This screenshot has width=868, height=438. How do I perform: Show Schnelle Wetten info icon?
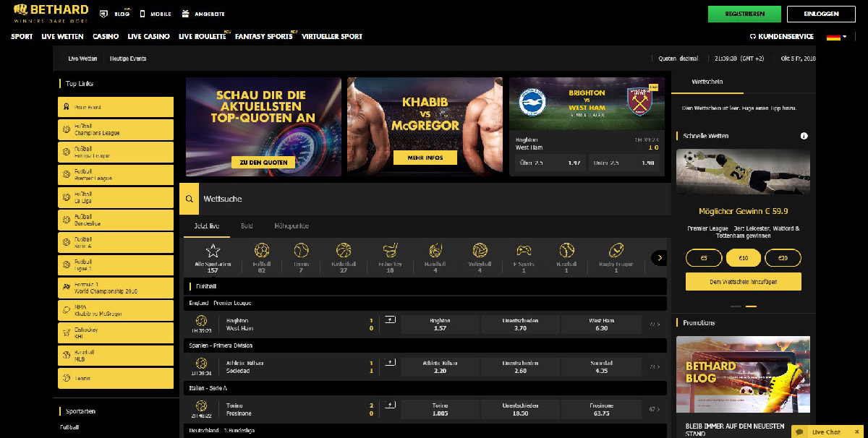[804, 136]
